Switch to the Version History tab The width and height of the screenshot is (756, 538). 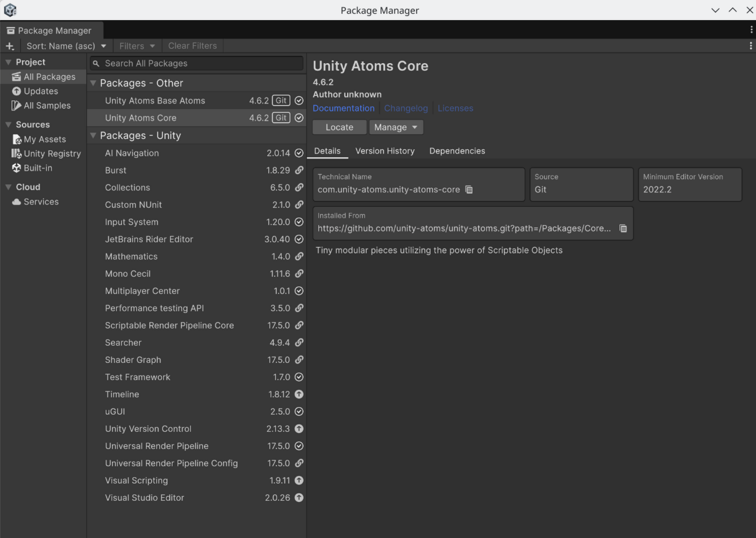point(385,151)
